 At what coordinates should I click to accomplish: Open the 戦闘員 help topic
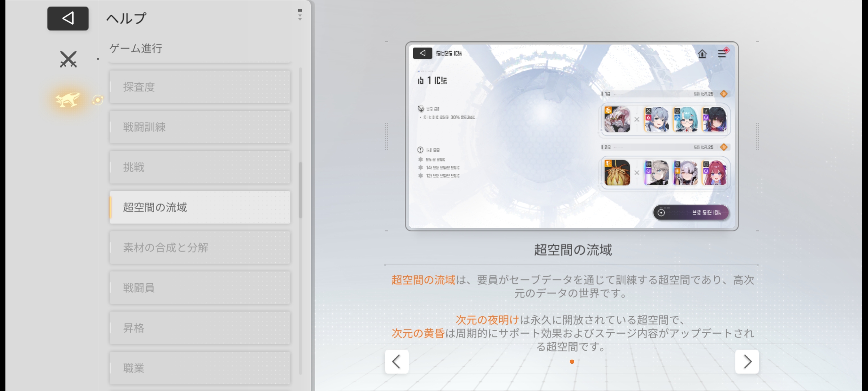click(x=200, y=288)
